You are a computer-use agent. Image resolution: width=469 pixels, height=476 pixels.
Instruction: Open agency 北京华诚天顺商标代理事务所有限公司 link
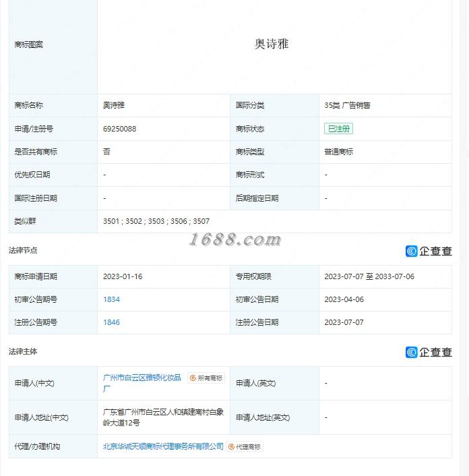pyautogui.click(x=163, y=446)
